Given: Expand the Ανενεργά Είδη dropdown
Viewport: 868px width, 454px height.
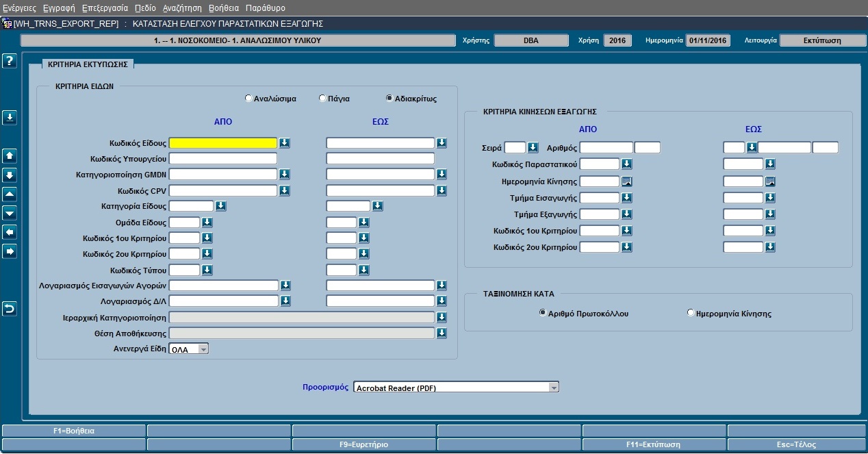Looking at the screenshot, I should pyautogui.click(x=203, y=349).
